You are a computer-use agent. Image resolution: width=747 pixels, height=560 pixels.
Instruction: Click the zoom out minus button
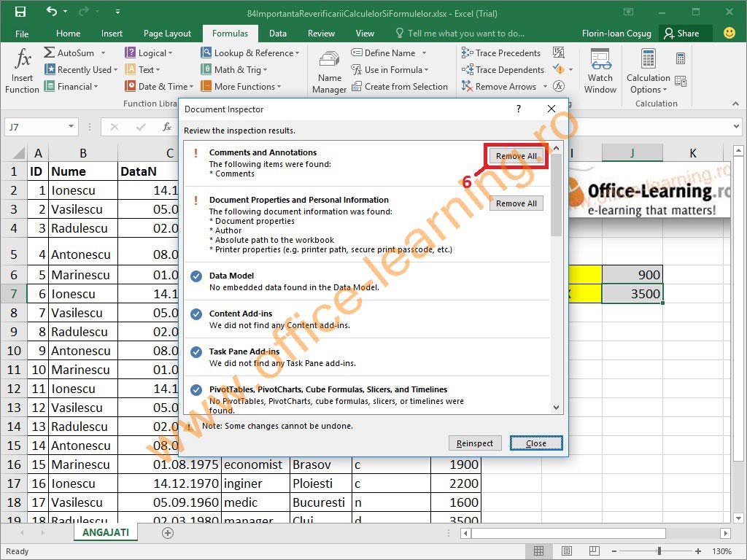click(614, 551)
